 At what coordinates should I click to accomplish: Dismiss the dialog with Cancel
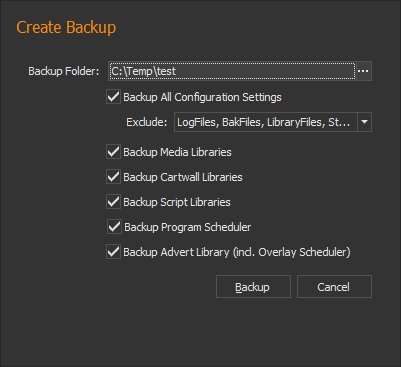(334, 287)
